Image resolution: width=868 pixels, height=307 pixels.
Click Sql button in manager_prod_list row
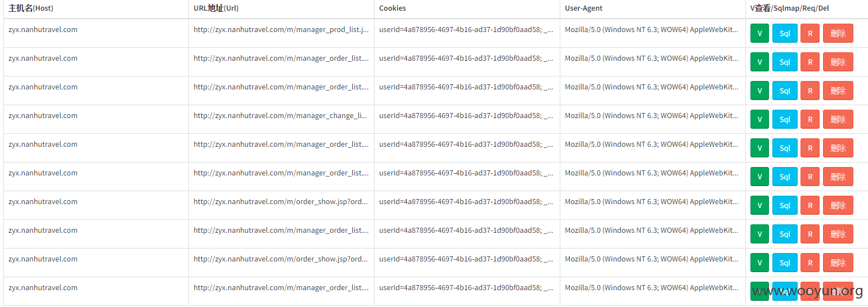pos(785,33)
